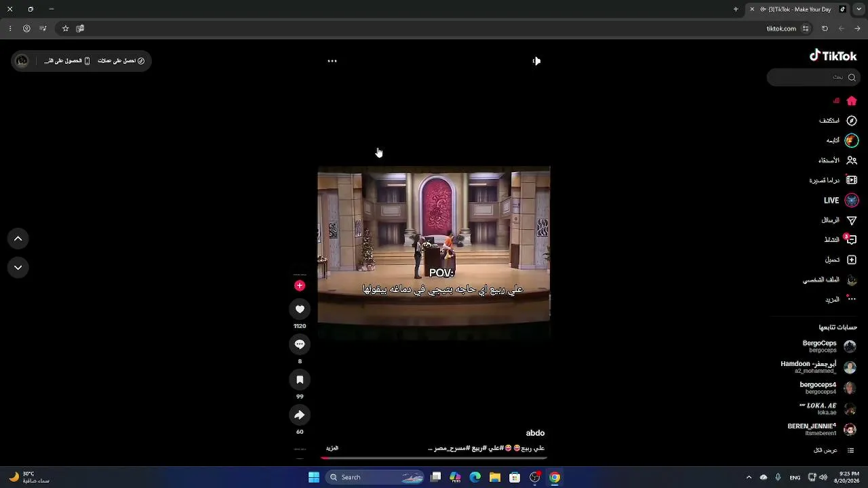Open site information icon in address bar
868x488 pixels.
point(806,28)
